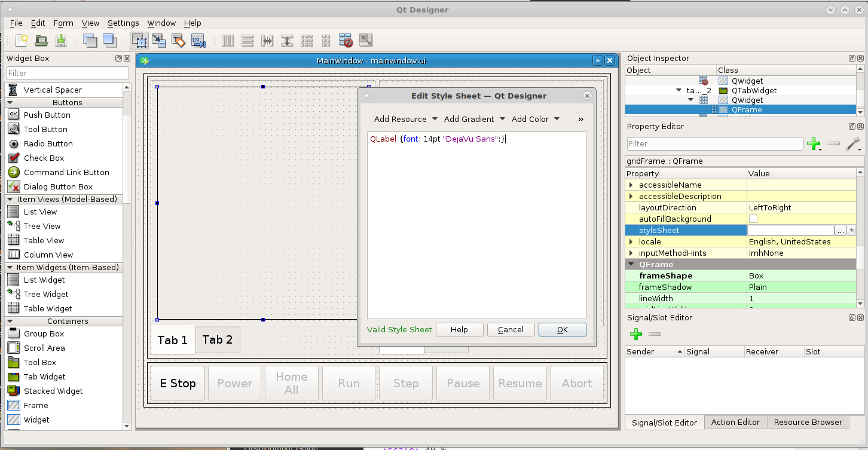Screen dimensions: 868x450
Task: Float the Object Inspector panel
Action: (x=851, y=59)
